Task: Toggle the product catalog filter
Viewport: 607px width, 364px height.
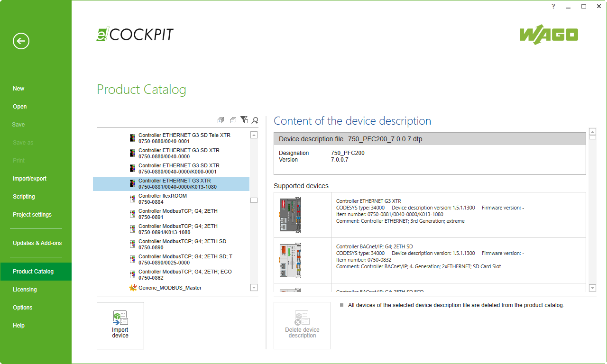Action: click(x=244, y=120)
